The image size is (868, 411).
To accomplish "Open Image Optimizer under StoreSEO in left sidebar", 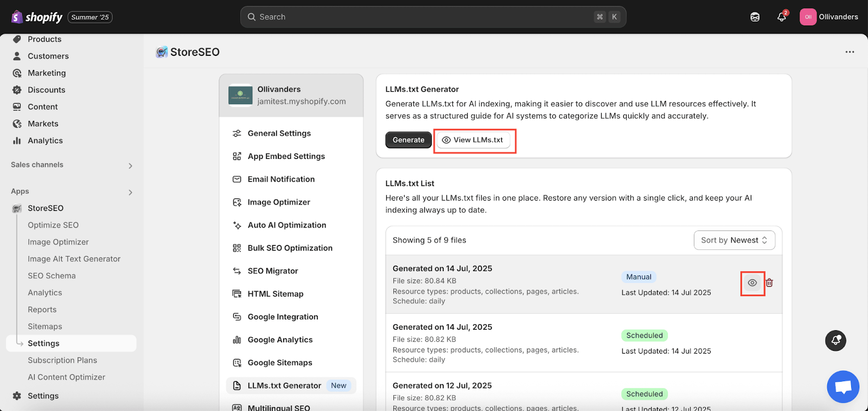I will click(x=58, y=242).
